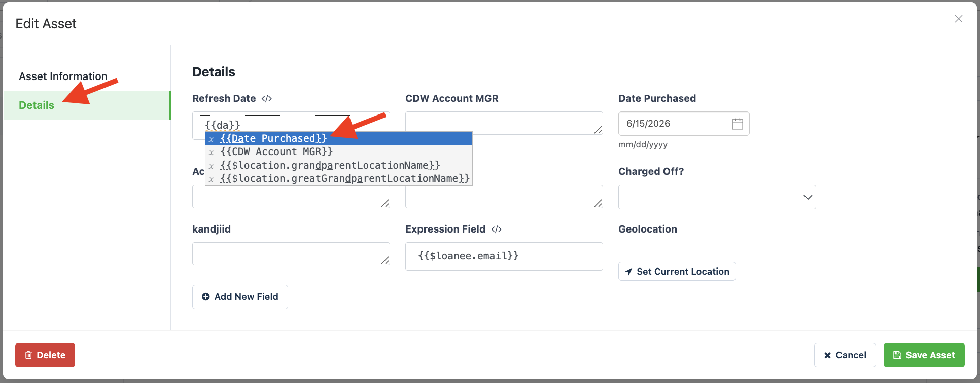This screenshot has height=383, width=980.
Task: Save the asset with Save Asset button
Action: click(x=924, y=355)
